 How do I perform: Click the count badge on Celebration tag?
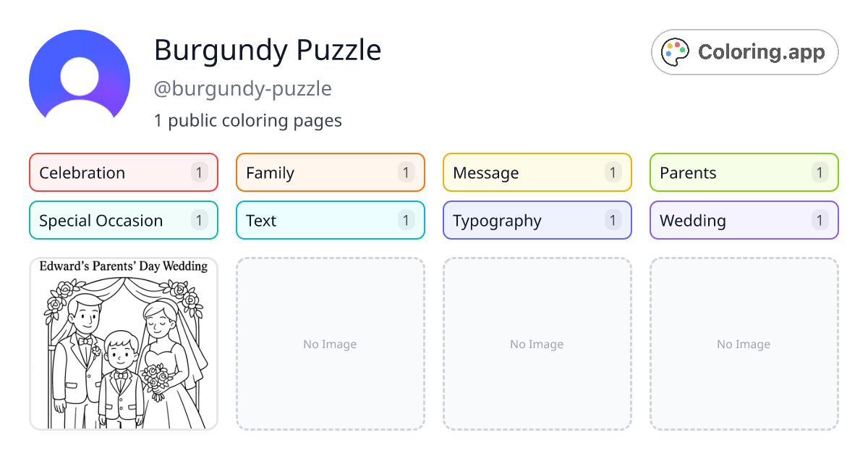tap(199, 172)
